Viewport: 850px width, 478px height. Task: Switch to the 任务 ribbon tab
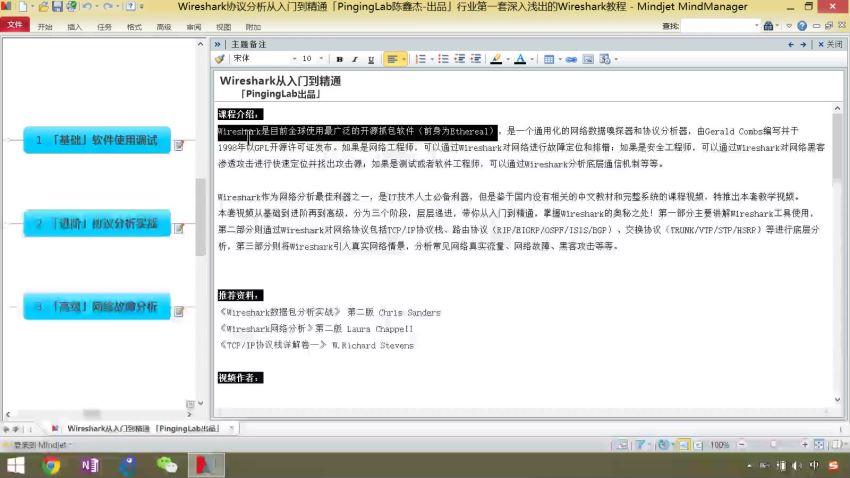pos(105,27)
